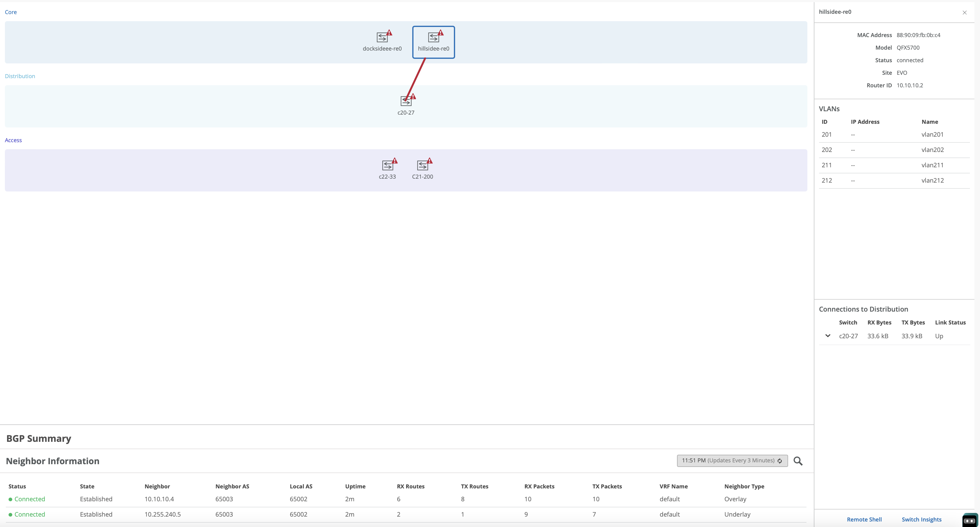Click warning badge on docksideee-re0
Screen dimensions: 980x527
(x=389, y=33)
